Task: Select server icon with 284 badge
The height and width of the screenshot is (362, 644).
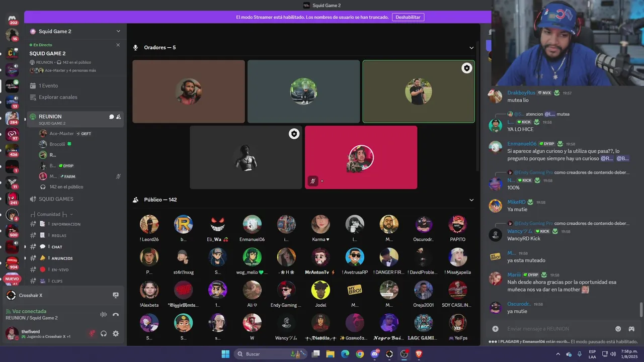Action: click(12, 118)
